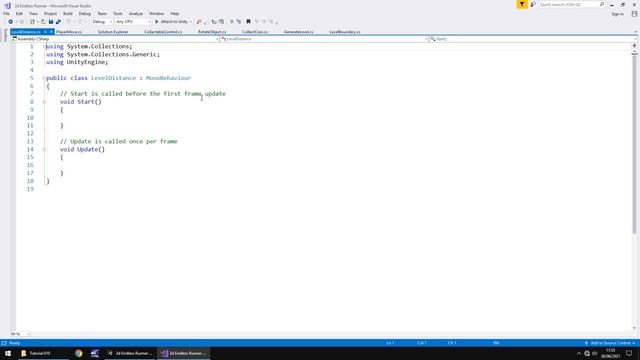Click the Redo toolbar icon
The image size is (640, 360).
[x=80, y=22]
